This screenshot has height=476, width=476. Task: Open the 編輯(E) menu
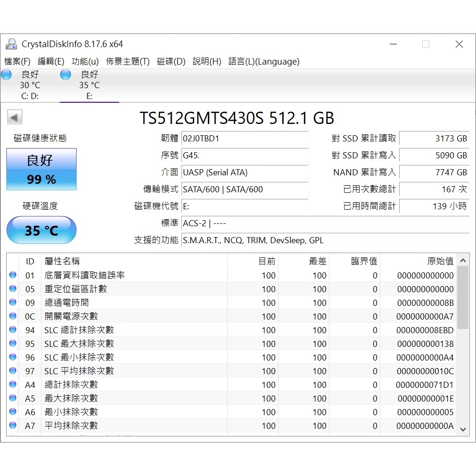51,62
